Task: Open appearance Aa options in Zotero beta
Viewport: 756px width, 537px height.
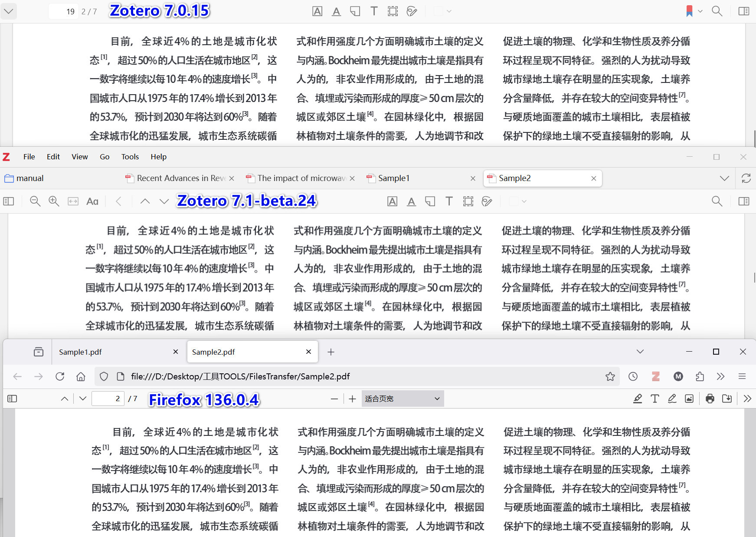Action: pyautogui.click(x=92, y=201)
